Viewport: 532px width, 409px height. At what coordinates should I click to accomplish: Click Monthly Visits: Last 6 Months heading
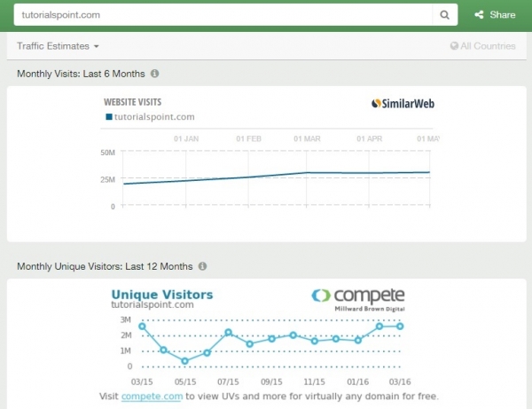pyautogui.click(x=81, y=74)
